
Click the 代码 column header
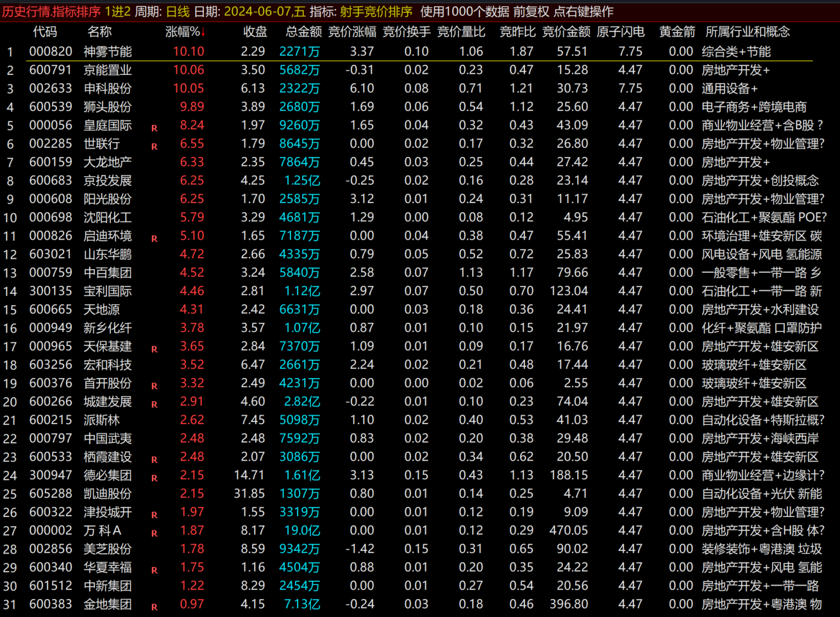pos(45,31)
